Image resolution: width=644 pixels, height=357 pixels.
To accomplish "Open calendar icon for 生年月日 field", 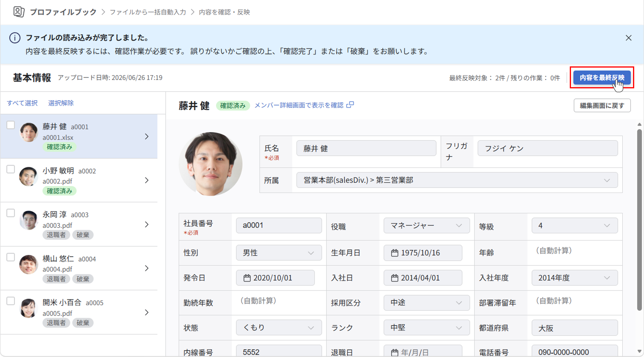I will coord(394,253).
